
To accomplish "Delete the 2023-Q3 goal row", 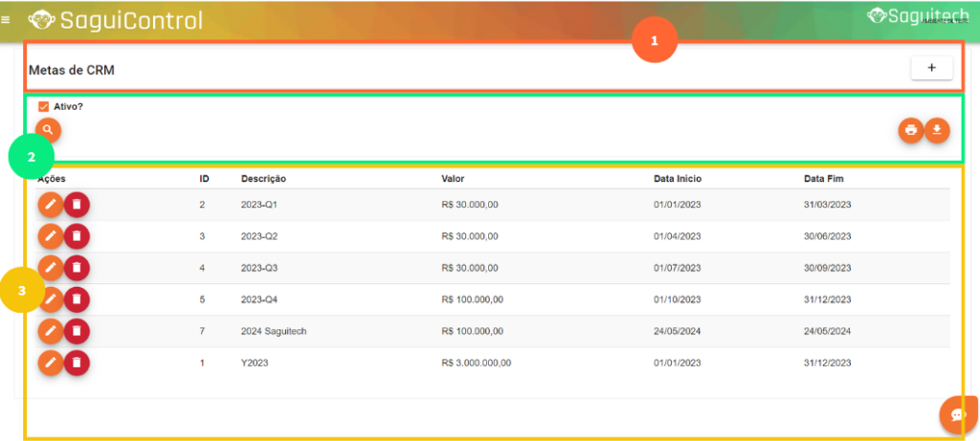I will coord(77,268).
